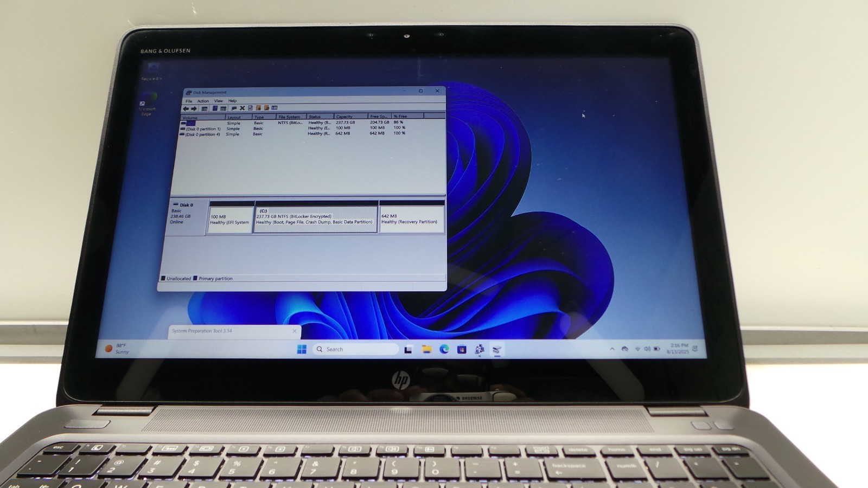The width and height of the screenshot is (868, 488).
Task: Click the second orange search toolbar icon
Action: pyautogui.click(x=266, y=108)
